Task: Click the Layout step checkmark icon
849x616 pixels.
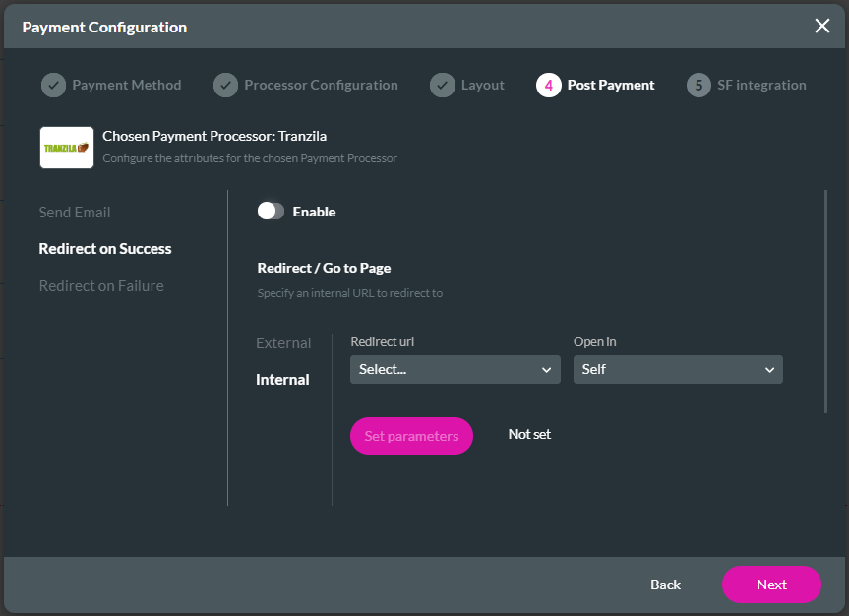Action: (443, 85)
